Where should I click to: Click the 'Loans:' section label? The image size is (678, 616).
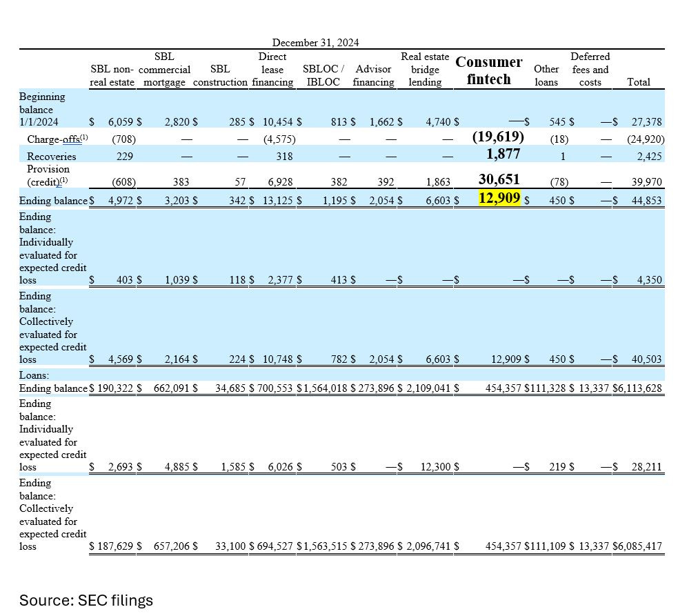34,375
